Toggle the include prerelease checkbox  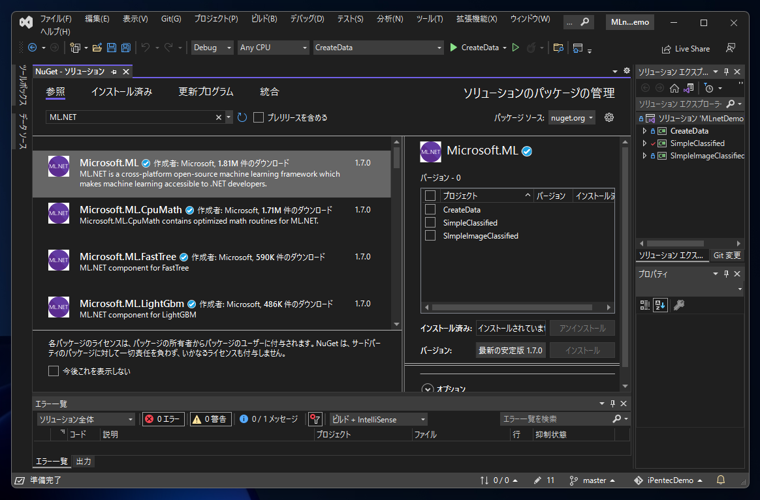pyautogui.click(x=258, y=117)
